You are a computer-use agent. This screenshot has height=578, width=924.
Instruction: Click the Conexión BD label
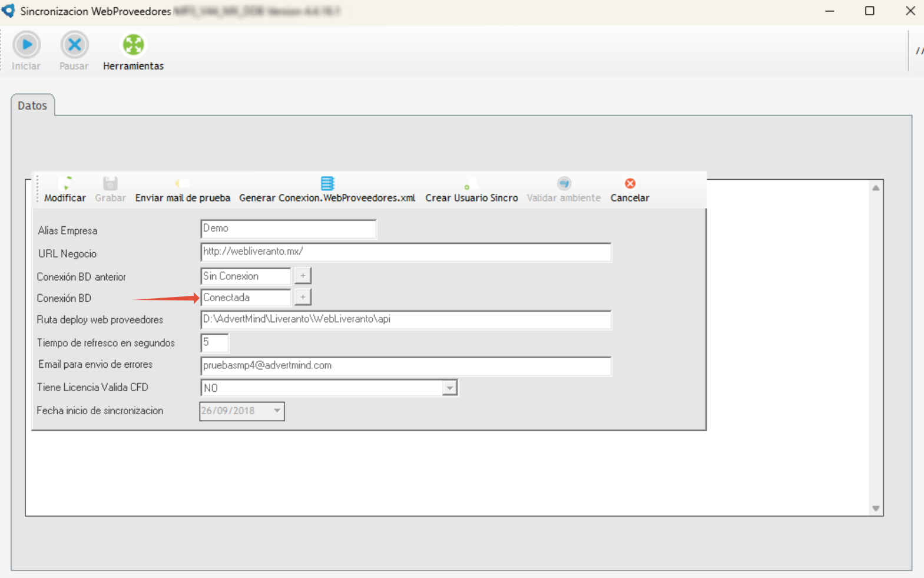64,298
